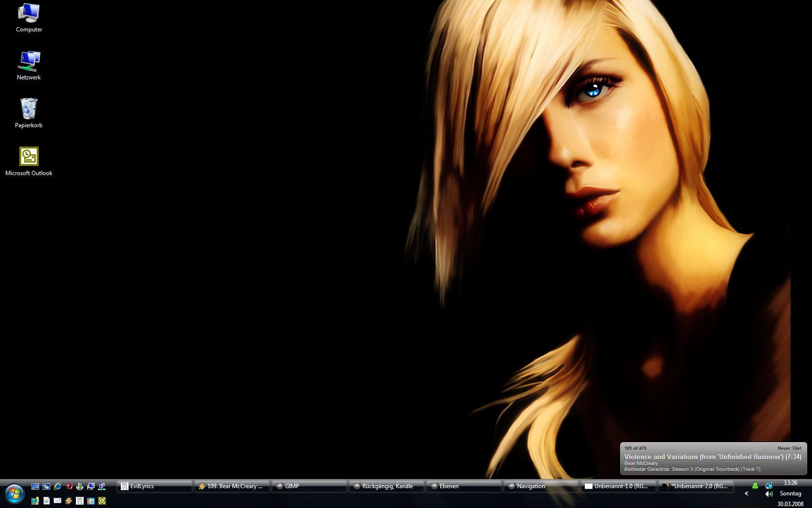Switch to the Navigation taskbar button

point(541,486)
